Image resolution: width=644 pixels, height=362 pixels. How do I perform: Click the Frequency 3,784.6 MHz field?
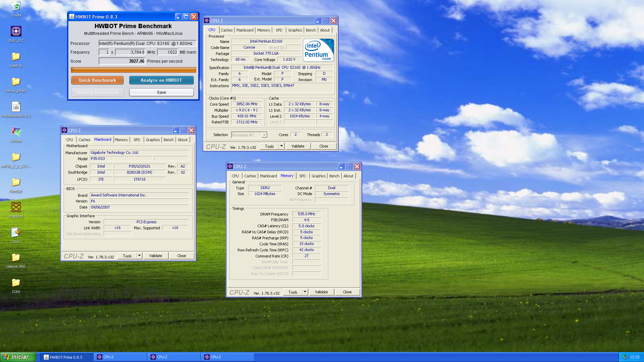coord(130,52)
